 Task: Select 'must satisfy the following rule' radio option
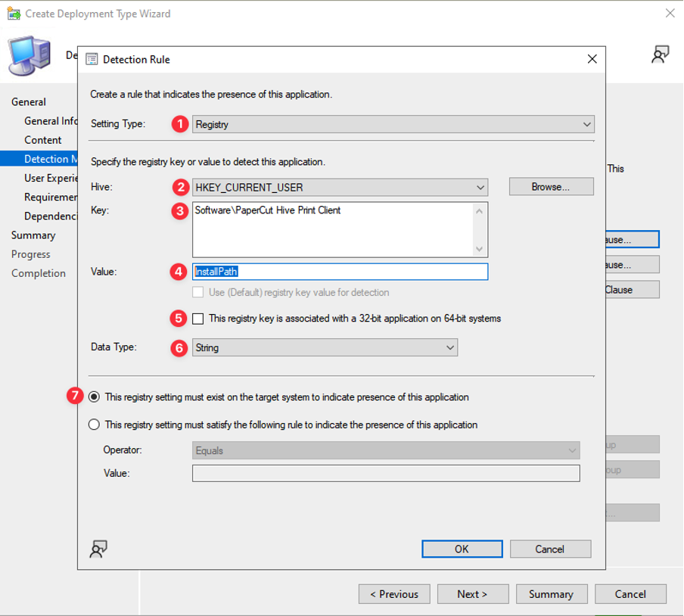95,425
